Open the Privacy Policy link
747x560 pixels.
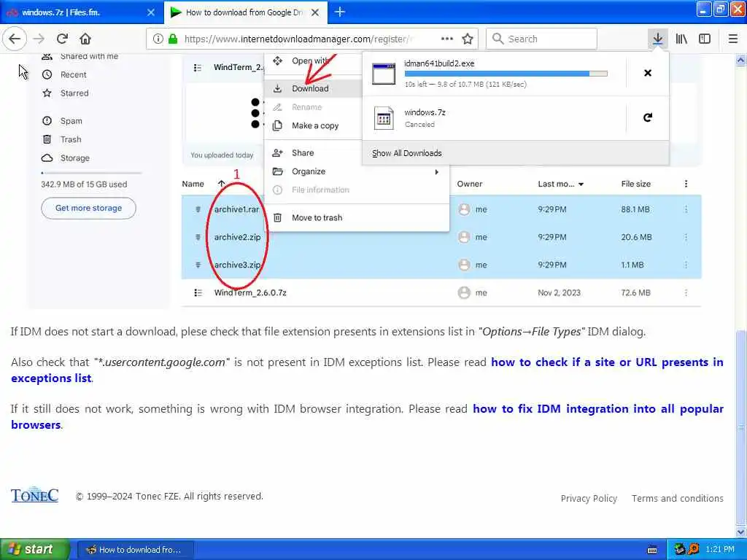[x=589, y=498]
